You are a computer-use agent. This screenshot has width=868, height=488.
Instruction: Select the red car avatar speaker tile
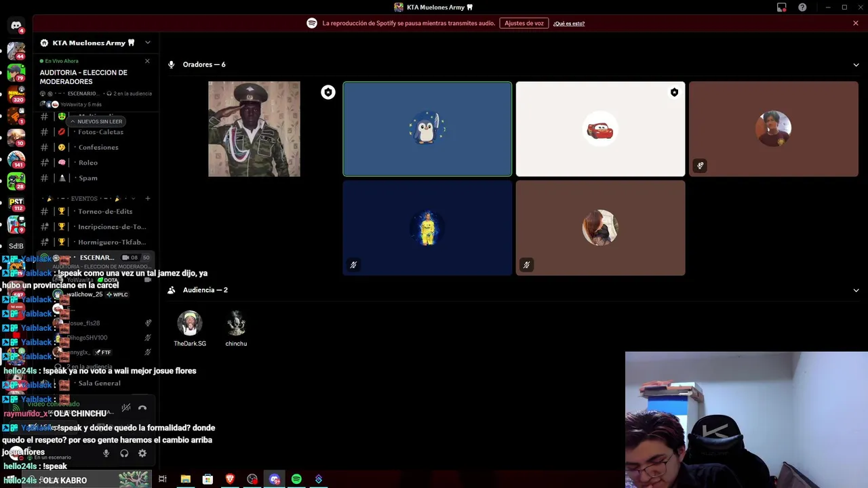point(600,129)
